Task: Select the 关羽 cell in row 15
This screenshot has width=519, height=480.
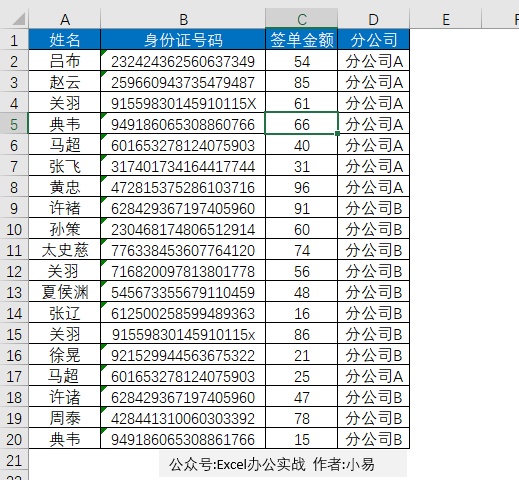Action: click(65, 334)
